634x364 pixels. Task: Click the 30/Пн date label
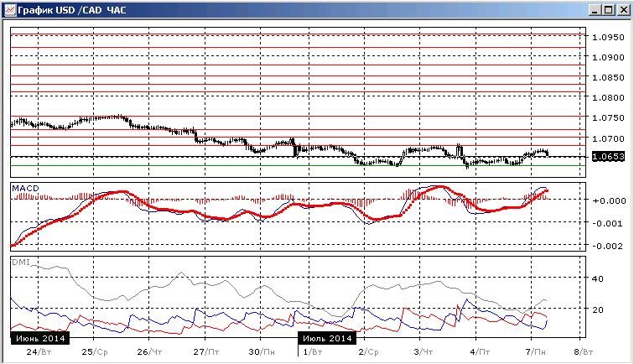click(261, 352)
